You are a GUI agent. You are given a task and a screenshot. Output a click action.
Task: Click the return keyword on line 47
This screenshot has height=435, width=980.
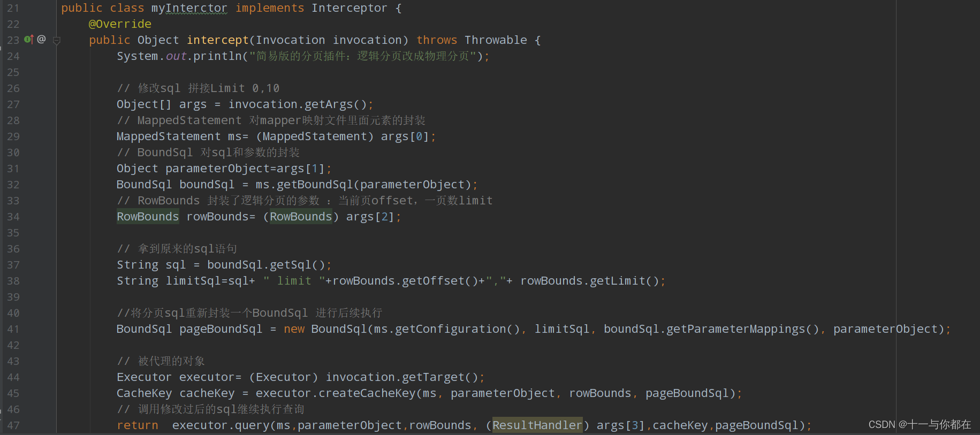(138, 425)
